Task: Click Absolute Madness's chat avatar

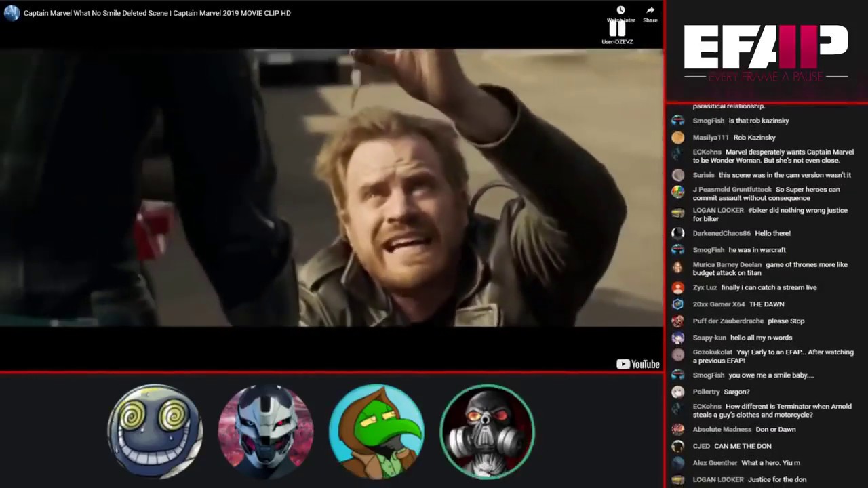Action: click(677, 430)
